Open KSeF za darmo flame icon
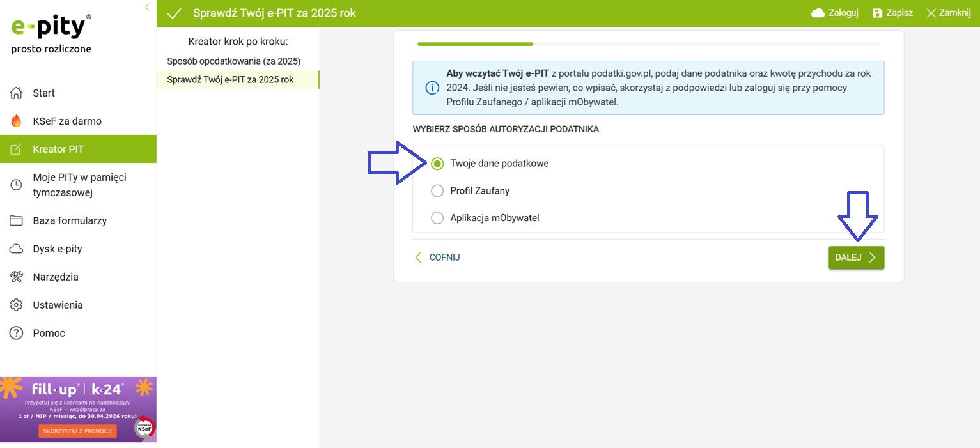980x448 pixels. [17, 121]
